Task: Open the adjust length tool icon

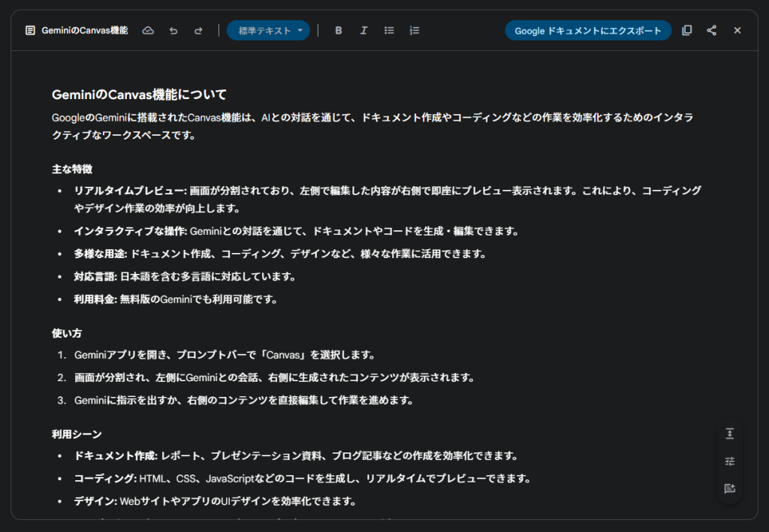Action: (729, 434)
